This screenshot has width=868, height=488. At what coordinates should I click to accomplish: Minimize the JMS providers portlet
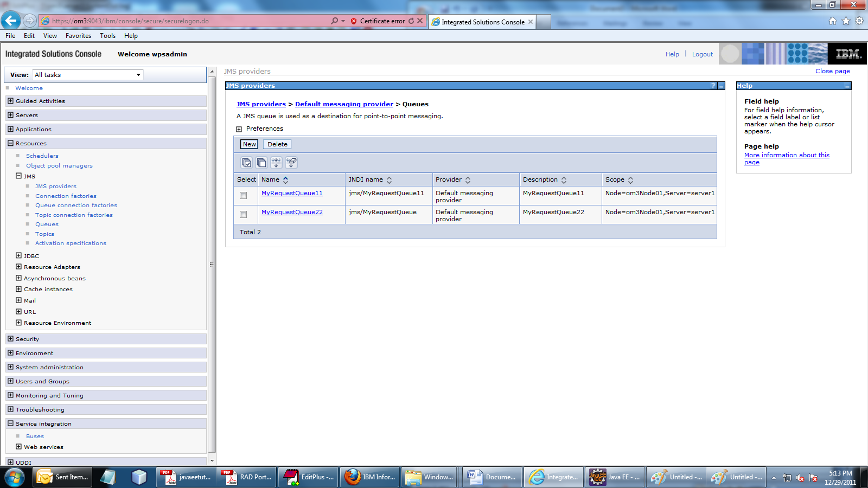(721, 86)
